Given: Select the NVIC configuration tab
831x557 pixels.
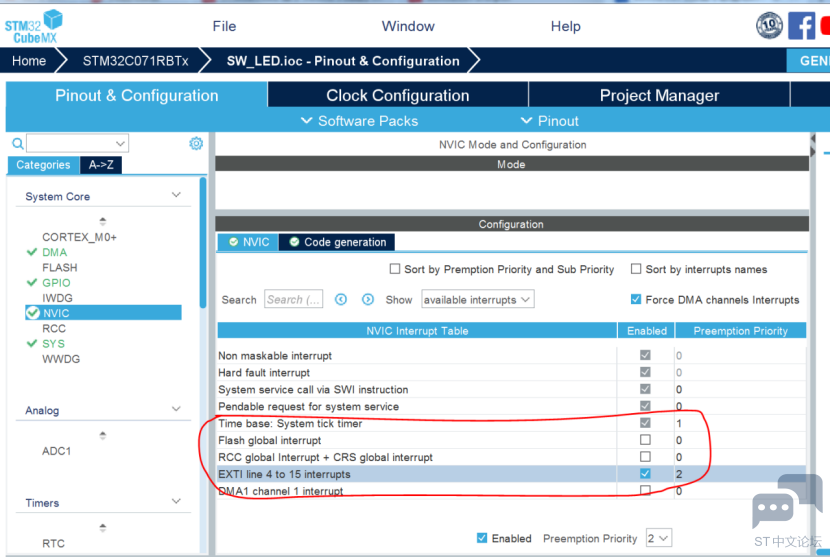Looking at the screenshot, I should (x=248, y=242).
